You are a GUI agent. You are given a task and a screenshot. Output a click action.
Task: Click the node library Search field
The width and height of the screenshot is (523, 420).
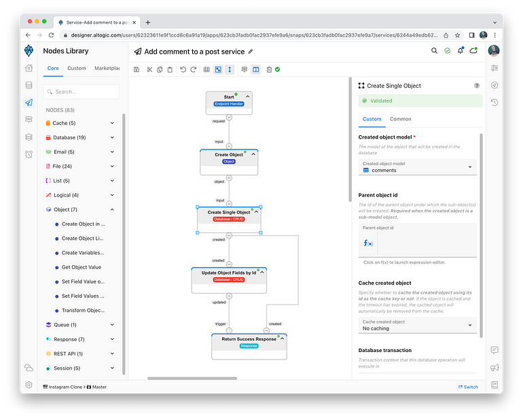click(82, 92)
